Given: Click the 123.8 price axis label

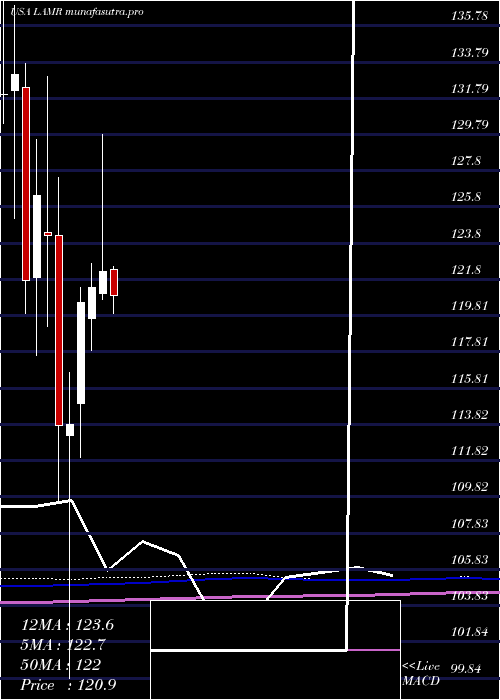Looking at the screenshot, I should [466, 233].
